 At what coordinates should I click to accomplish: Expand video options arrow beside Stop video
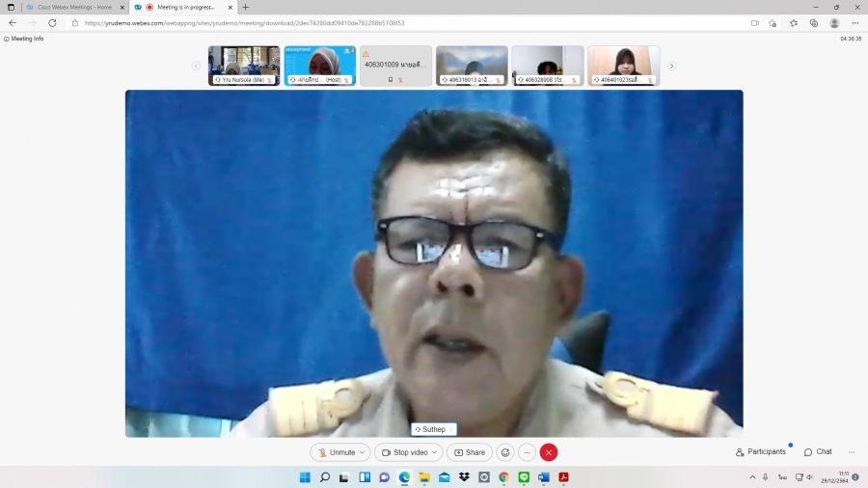(x=436, y=452)
